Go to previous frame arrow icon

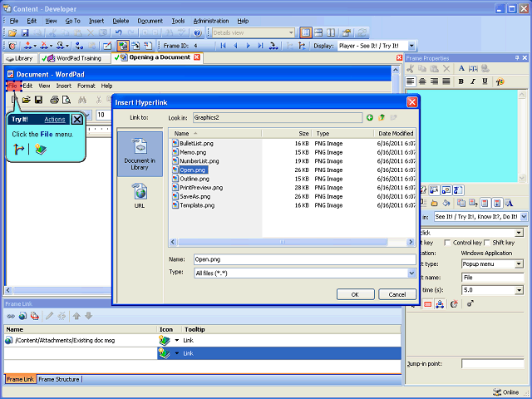coord(235,46)
